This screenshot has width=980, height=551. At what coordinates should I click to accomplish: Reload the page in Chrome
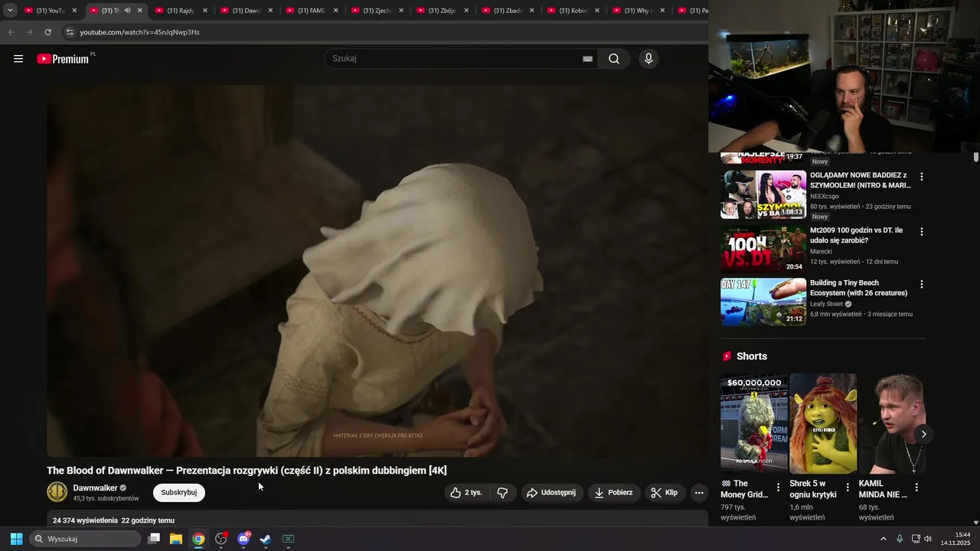click(47, 32)
